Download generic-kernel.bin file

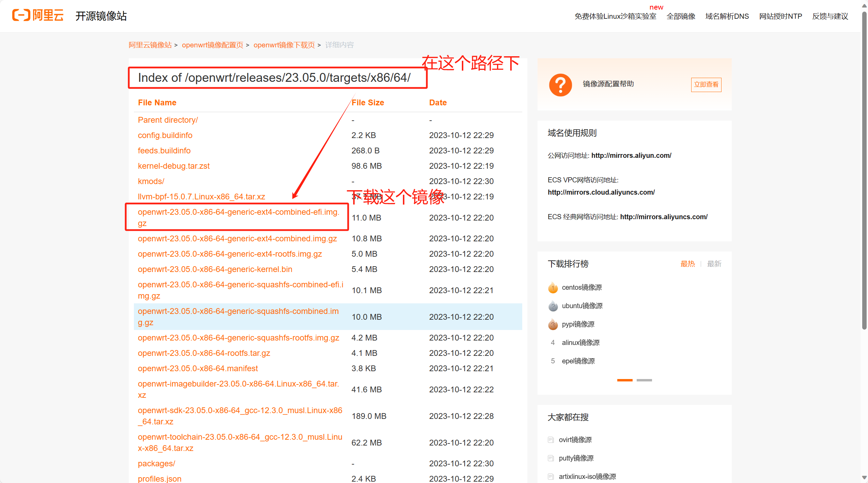pyautogui.click(x=215, y=269)
